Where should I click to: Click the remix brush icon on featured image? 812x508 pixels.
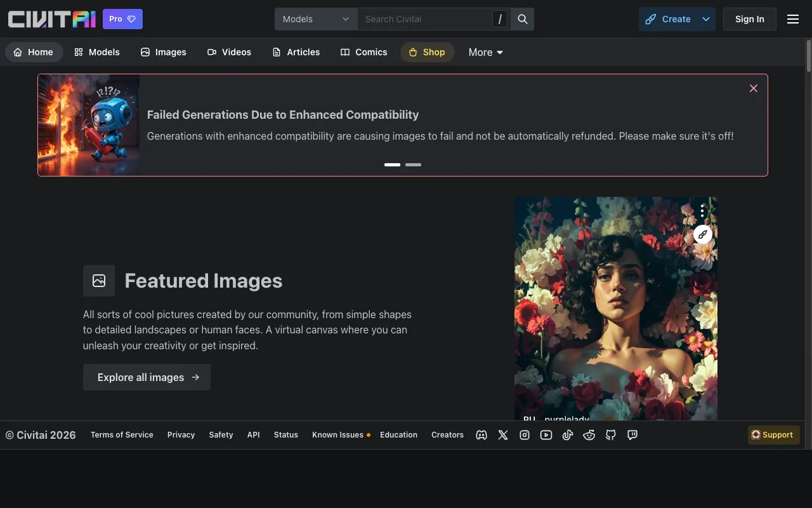(702, 234)
